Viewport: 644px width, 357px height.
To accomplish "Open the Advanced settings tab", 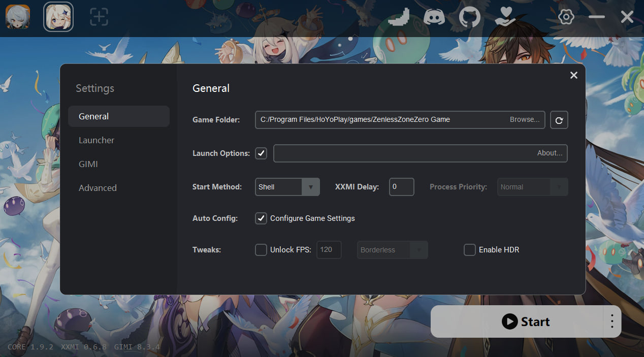I will coord(119,188).
